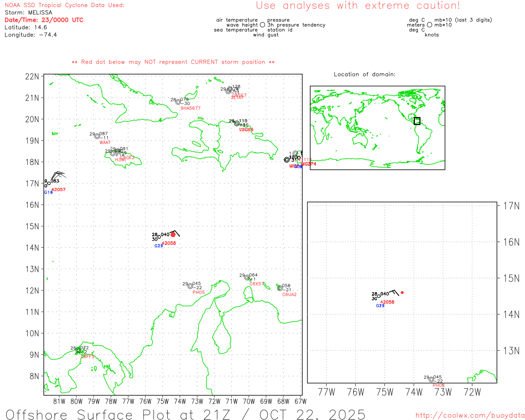Select the C6XS7 station label
This screenshot has height=420, width=525.
click(x=257, y=284)
